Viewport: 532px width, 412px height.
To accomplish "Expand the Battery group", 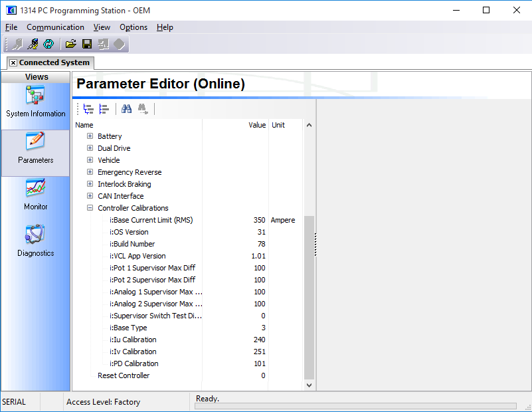I will tap(90, 136).
